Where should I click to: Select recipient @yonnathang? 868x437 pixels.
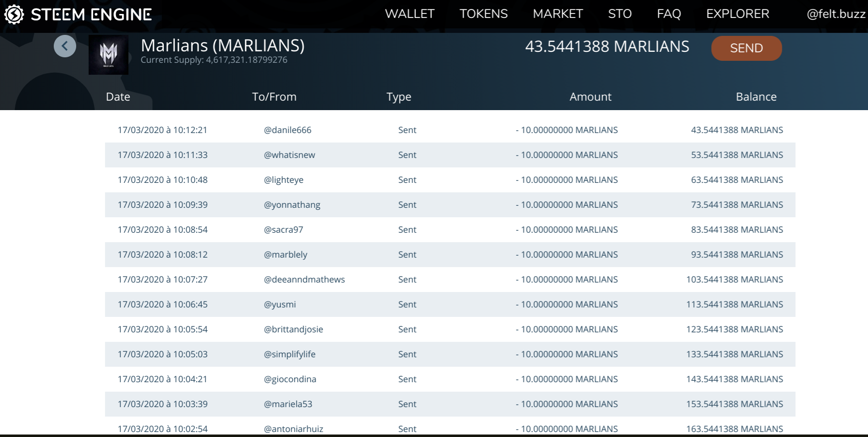tap(292, 205)
